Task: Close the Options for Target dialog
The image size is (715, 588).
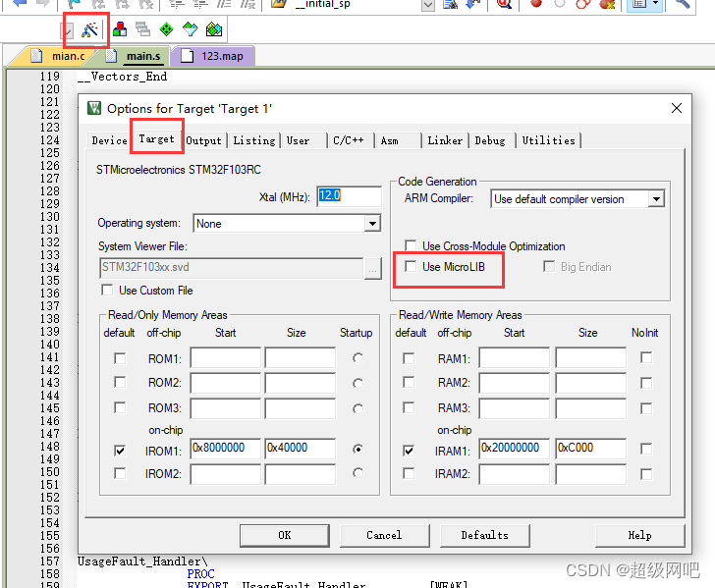Action: tap(677, 108)
